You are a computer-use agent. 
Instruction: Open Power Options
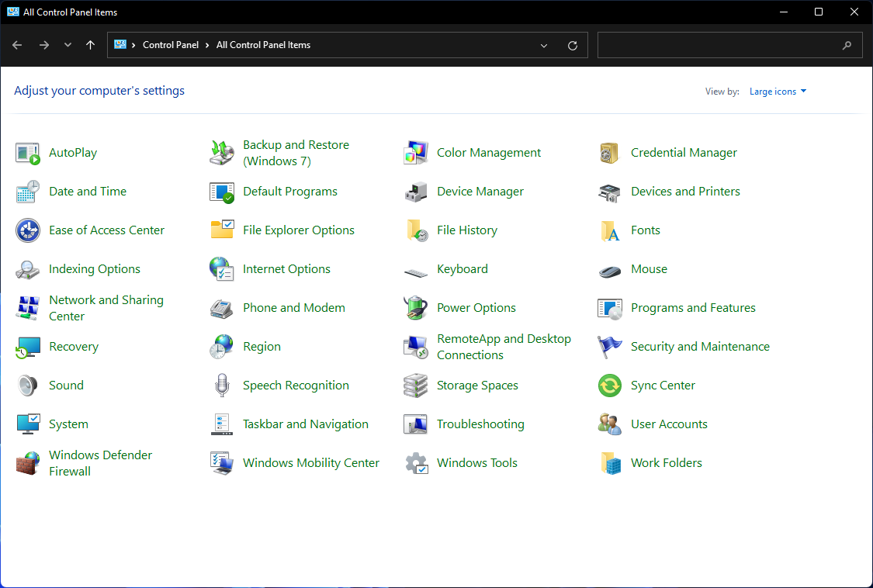(476, 307)
